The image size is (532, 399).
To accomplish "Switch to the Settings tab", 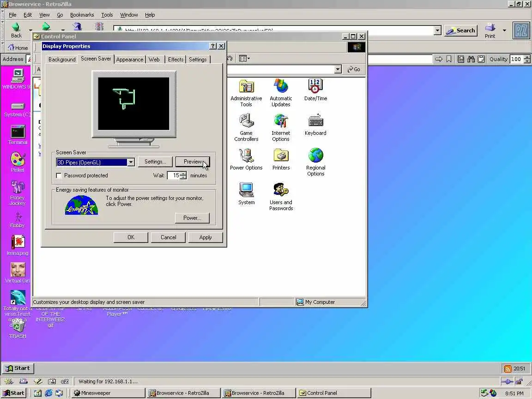I will point(198,60).
